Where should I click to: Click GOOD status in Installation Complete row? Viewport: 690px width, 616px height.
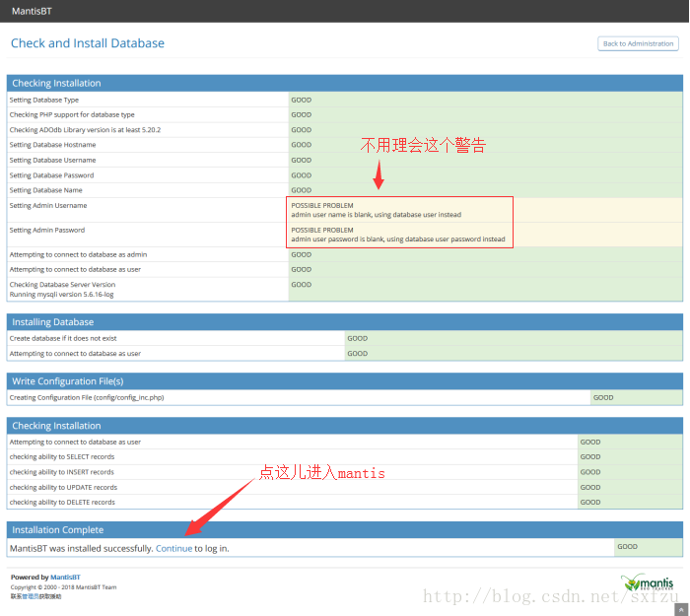click(x=627, y=546)
